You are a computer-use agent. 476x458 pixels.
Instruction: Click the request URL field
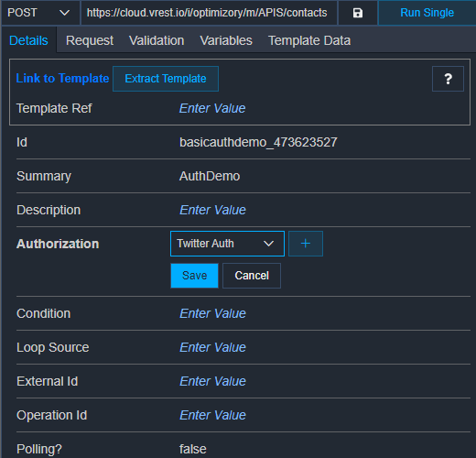coord(209,13)
